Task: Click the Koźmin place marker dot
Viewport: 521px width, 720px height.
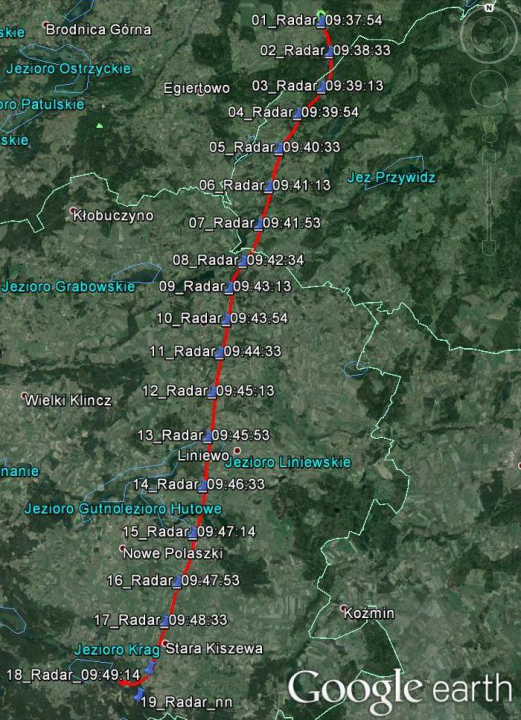Action: 343,608
